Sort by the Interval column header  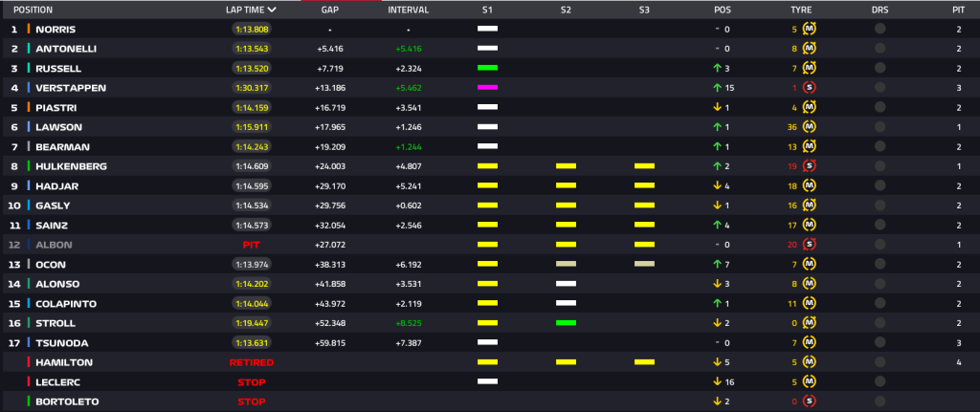(408, 10)
